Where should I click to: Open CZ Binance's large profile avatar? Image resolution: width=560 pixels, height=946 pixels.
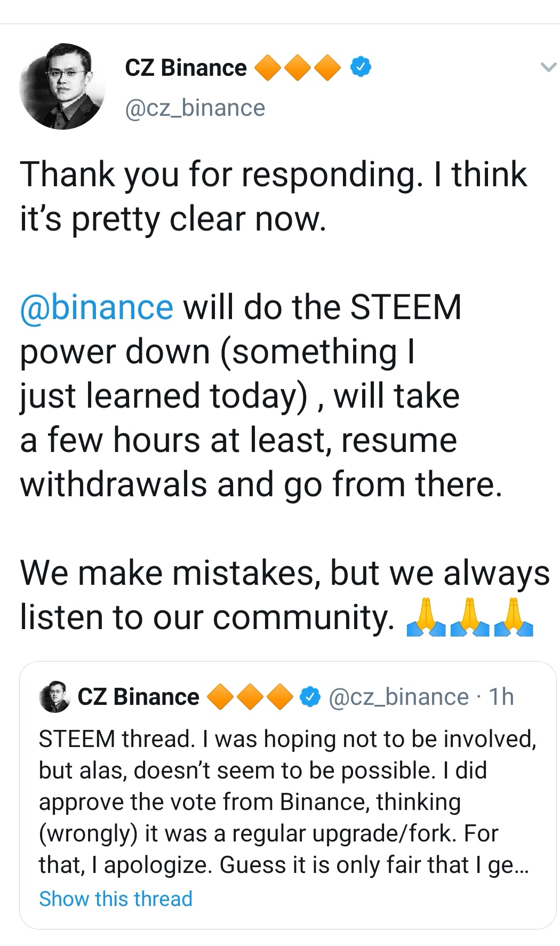62,86
